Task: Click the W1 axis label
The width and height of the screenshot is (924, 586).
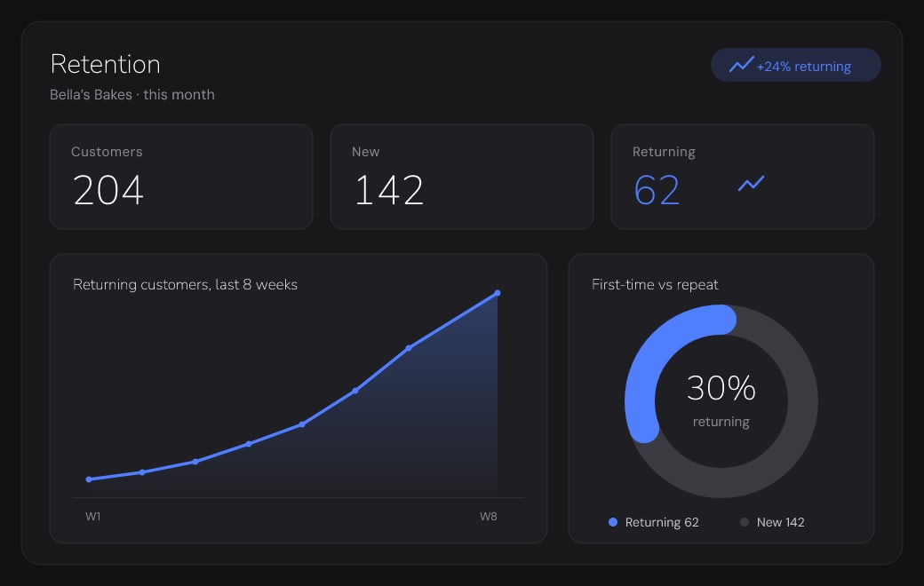Action: [x=93, y=517]
